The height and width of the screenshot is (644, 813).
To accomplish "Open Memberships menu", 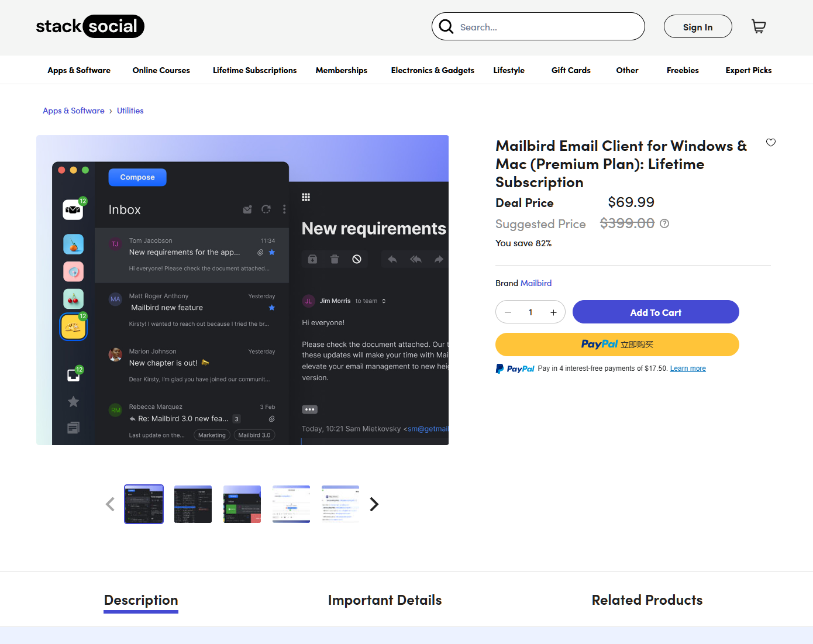I will pos(342,70).
